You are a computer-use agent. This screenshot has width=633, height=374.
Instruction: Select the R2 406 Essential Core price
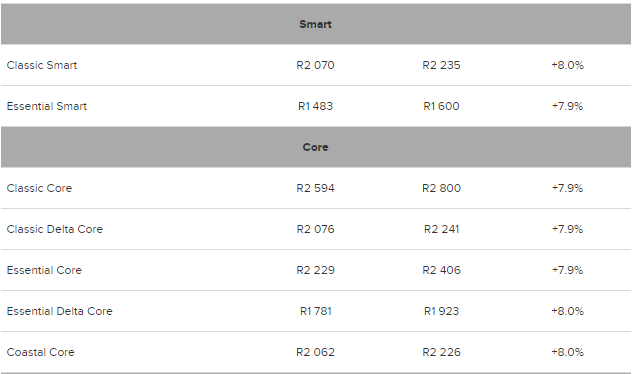[441, 270]
